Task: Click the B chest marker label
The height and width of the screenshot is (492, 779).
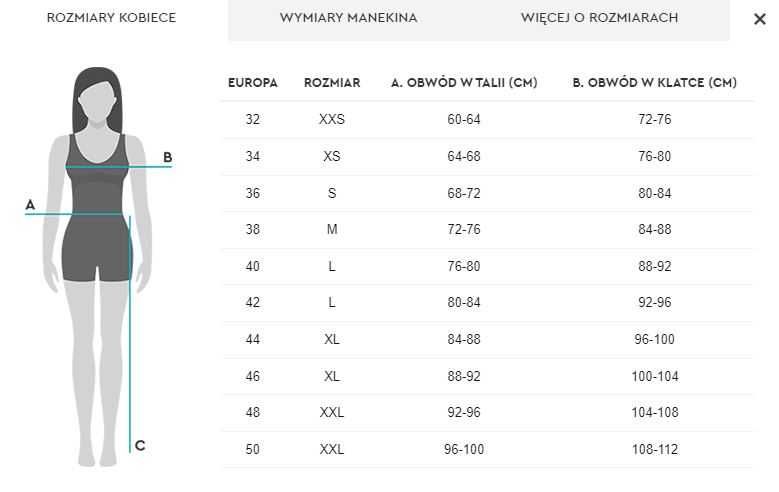Action: tap(167, 157)
